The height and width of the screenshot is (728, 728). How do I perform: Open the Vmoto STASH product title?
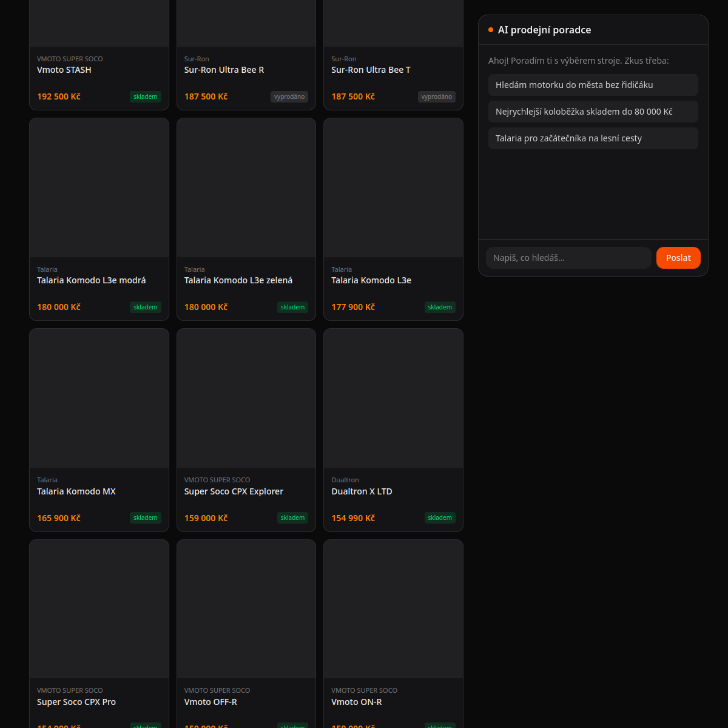tap(64, 70)
